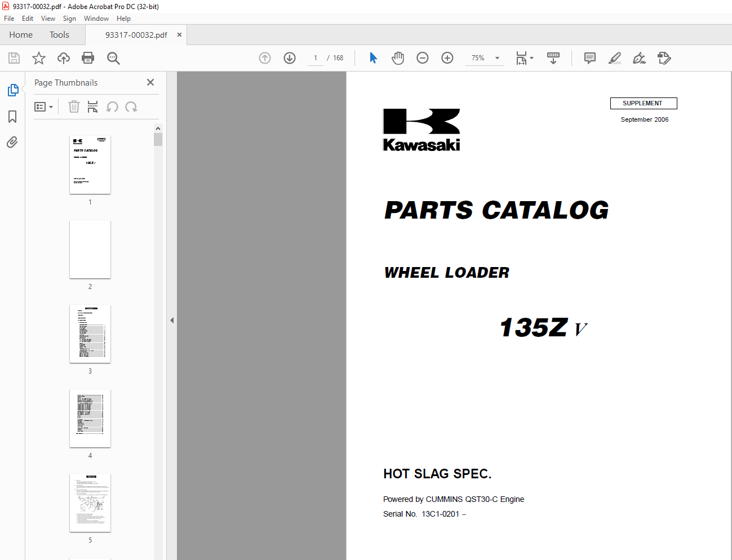Click the HOT SLAG SPEC. text
This screenshot has width=732, height=560.
click(x=437, y=474)
